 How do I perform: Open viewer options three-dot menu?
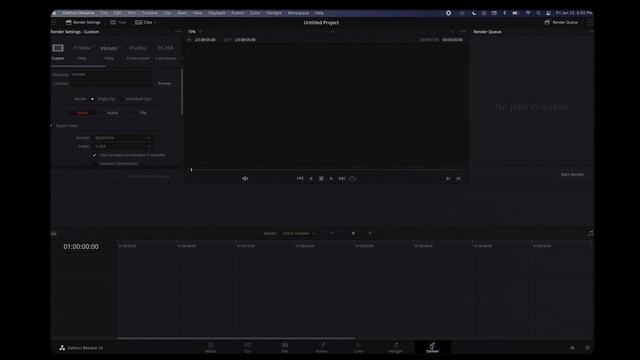462,31
